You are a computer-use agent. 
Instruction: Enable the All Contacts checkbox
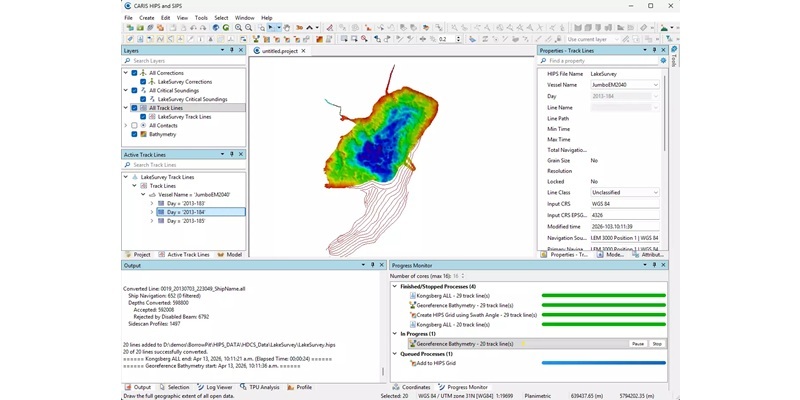coord(134,126)
